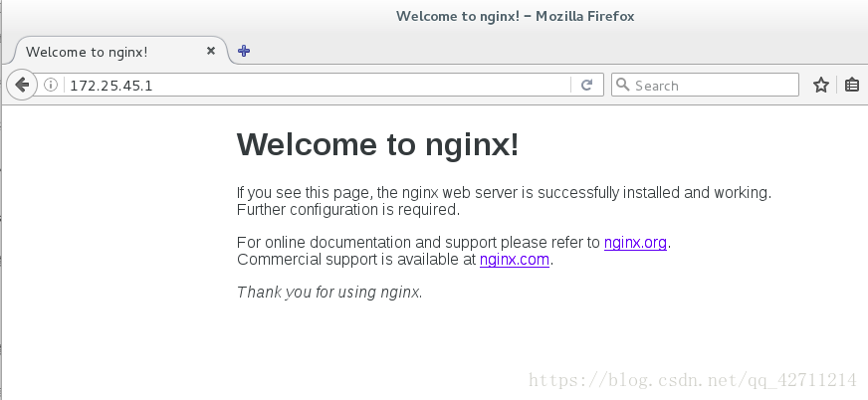Reload the page with the refresh icon

point(586,85)
